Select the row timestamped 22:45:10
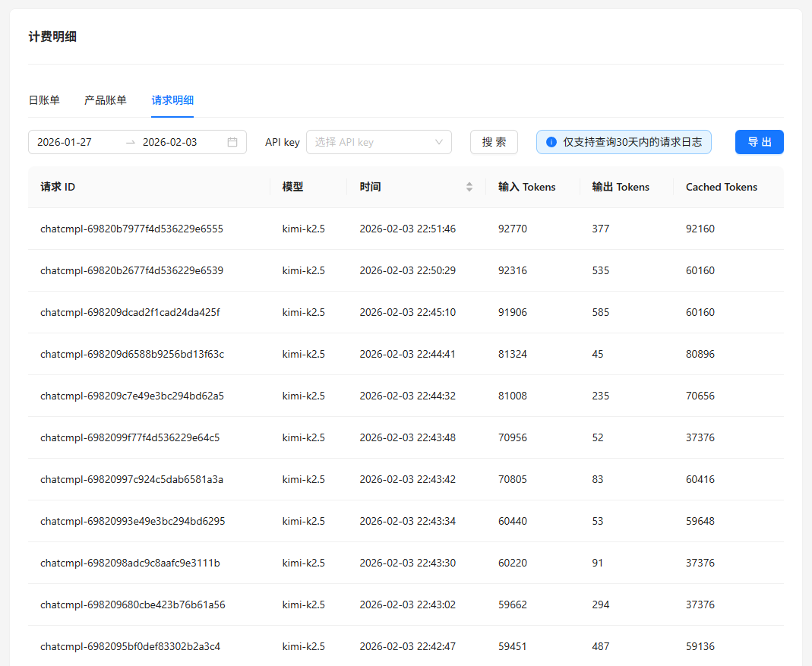 tap(406, 312)
